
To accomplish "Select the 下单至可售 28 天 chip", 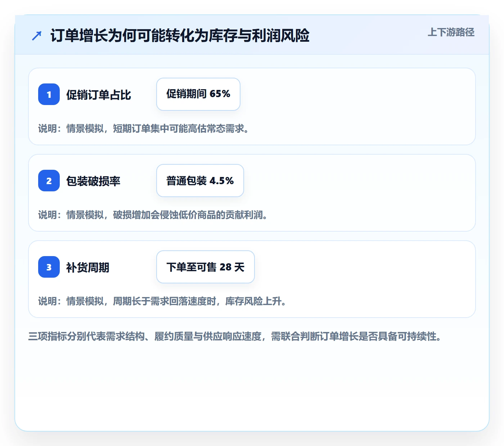I will 206,267.
